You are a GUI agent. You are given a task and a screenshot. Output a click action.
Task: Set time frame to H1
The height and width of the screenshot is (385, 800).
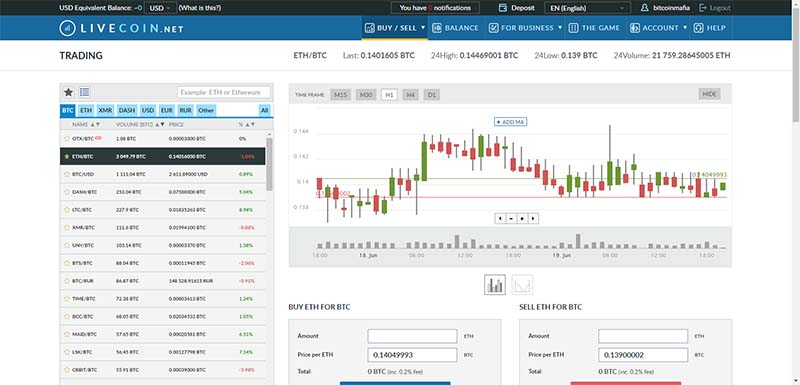tap(389, 95)
